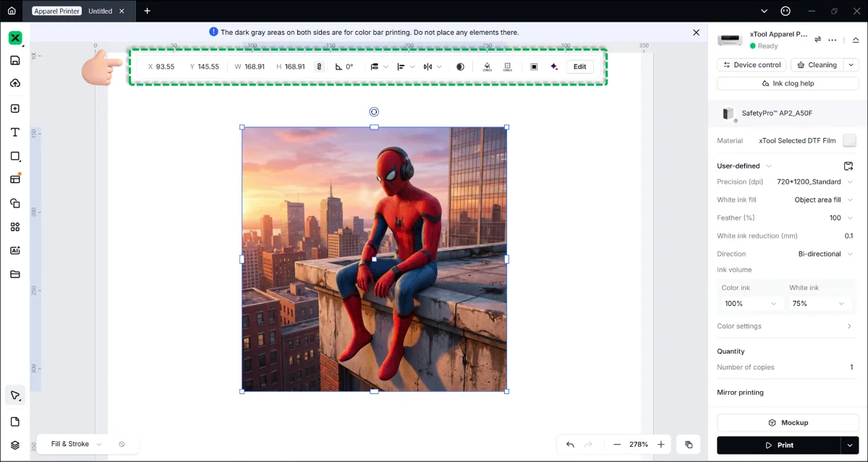Open the Feather (%) dropdown
The width and height of the screenshot is (868, 462).
[841, 218]
